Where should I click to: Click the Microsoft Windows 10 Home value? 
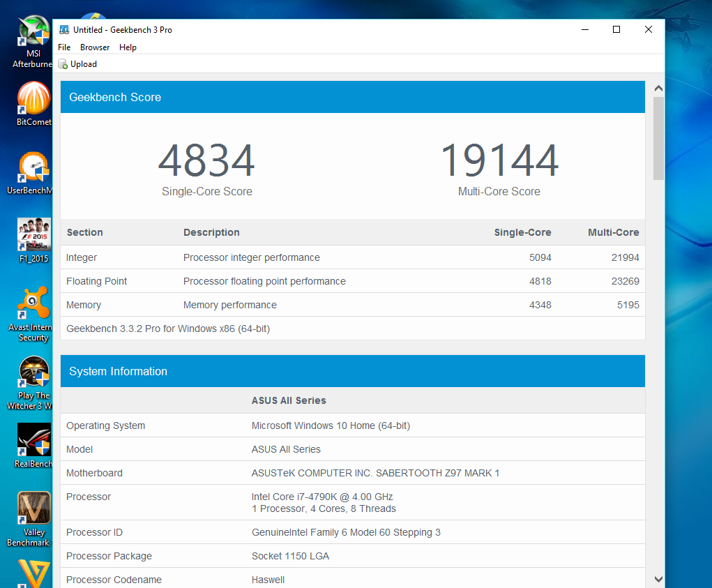click(x=331, y=425)
